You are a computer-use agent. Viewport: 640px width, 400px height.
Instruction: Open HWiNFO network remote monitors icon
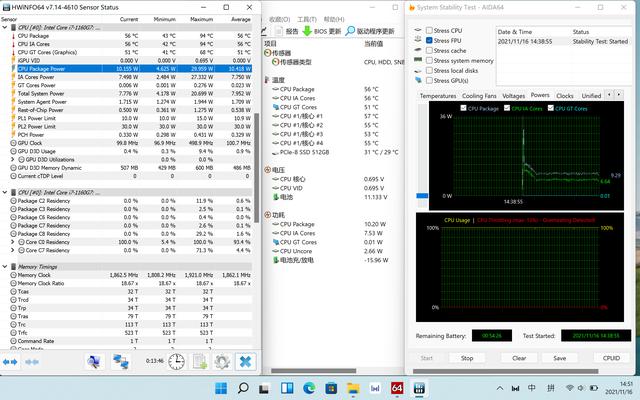pyautogui.click(x=121, y=362)
